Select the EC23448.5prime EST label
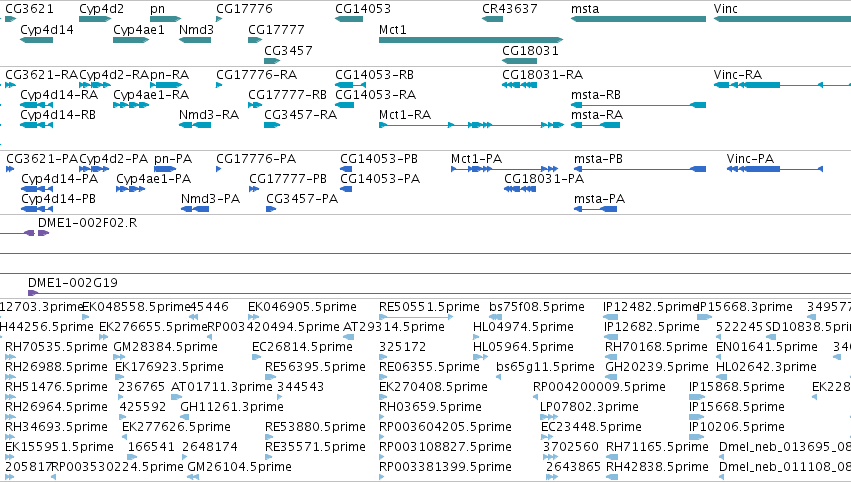Image resolution: width=851 pixels, height=482 pixels. (x=592, y=427)
